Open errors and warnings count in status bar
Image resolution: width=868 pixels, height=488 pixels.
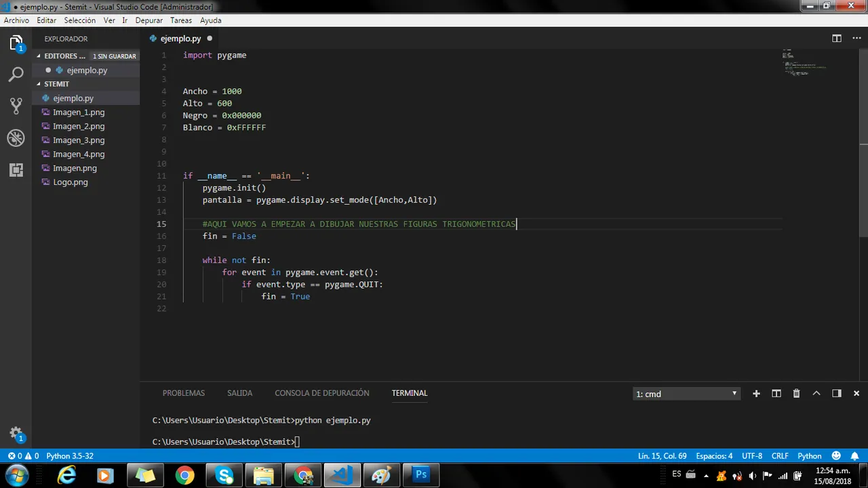[x=23, y=456]
